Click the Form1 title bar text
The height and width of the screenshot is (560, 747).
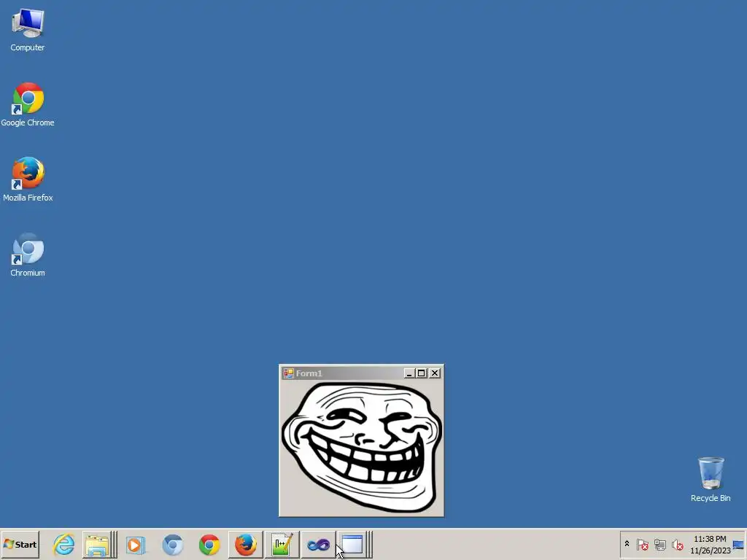[309, 373]
